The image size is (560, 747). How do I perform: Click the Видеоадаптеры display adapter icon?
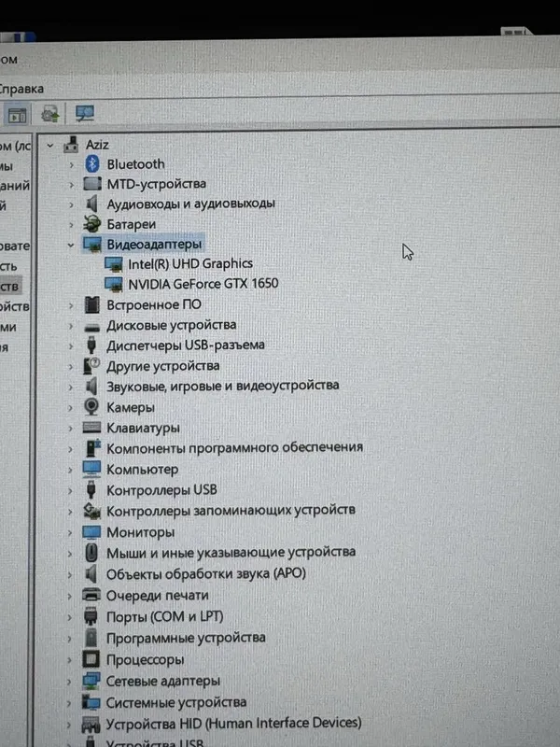click(91, 244)
